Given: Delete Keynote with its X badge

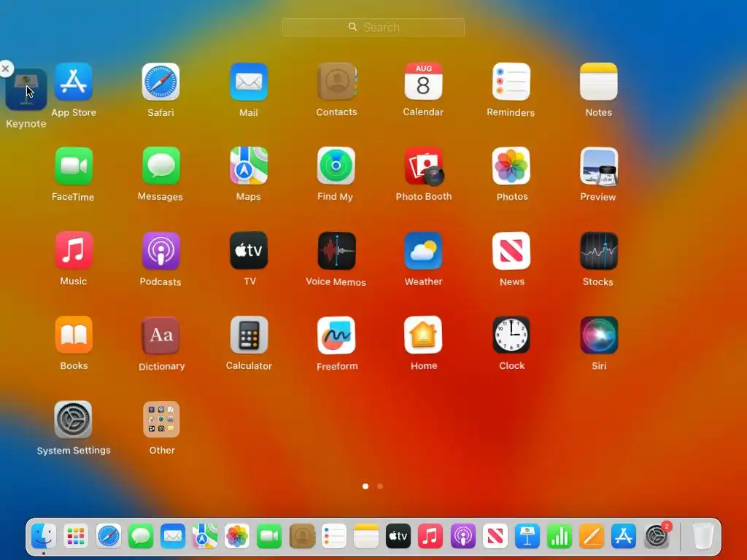Looking at the screenshot, I should (6, 69).
